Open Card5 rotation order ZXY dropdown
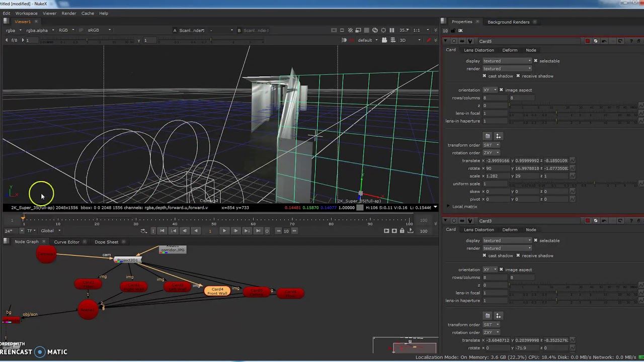 point(491,153)
